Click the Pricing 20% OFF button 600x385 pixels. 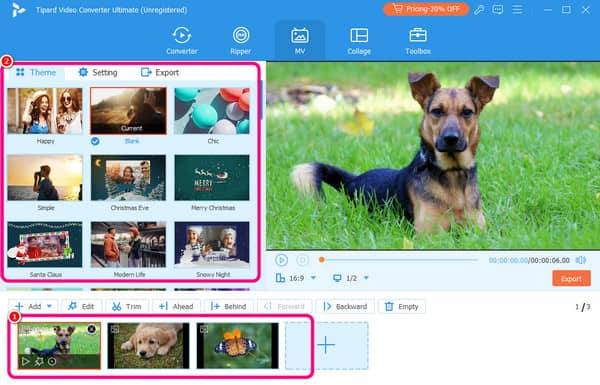coord(426,9)
